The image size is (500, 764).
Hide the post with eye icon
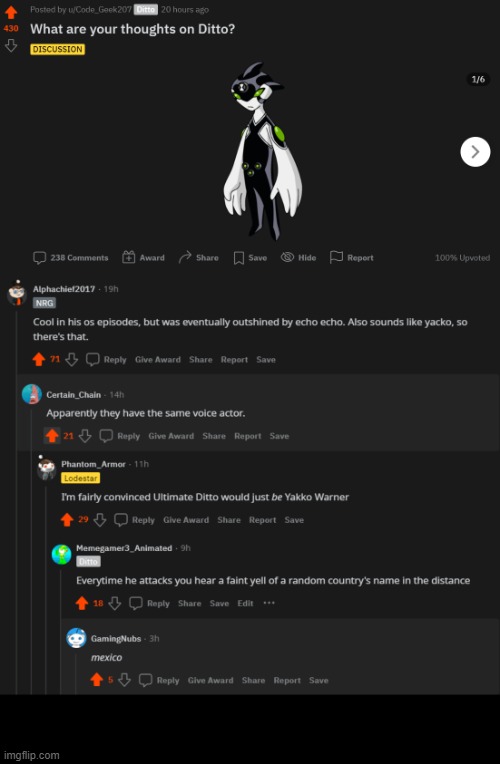tap(288, 257)
